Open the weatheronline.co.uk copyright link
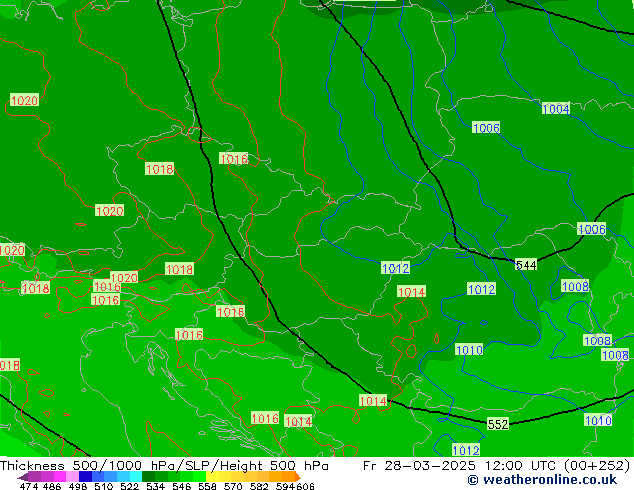634x490 pixels. coord(542,480)
